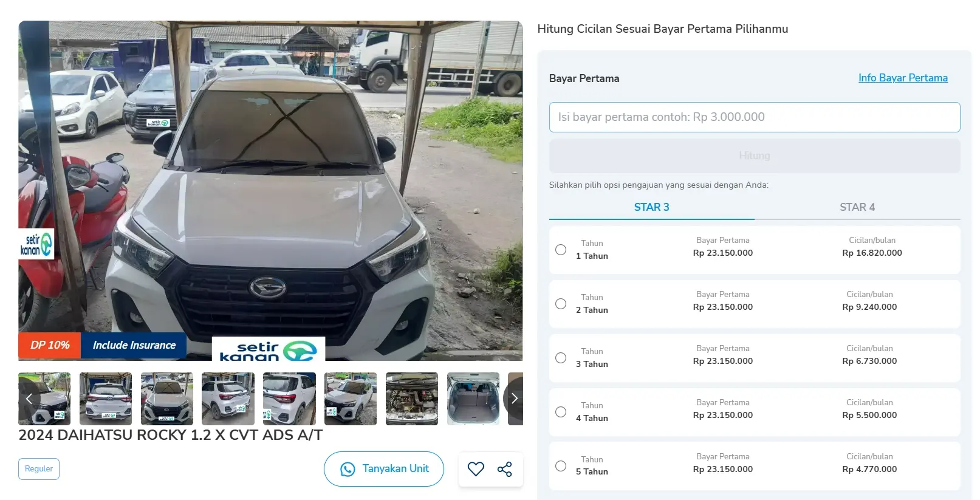Open the engine bay thumbnail photo
Image resolution: width=980 pixels, height=500 pixels.
pos(412,399)
